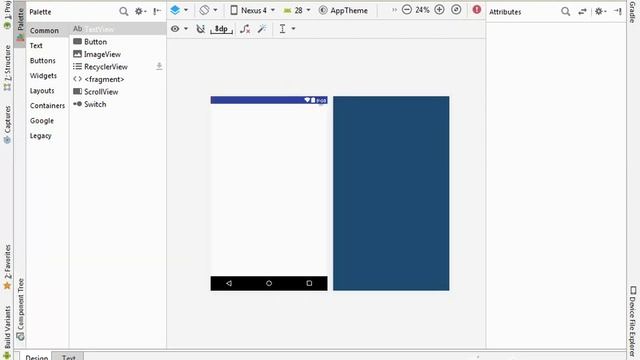Viewport: 640px width, 360px height.
Task: Zoom in the design surface
Action: (439, 10)
